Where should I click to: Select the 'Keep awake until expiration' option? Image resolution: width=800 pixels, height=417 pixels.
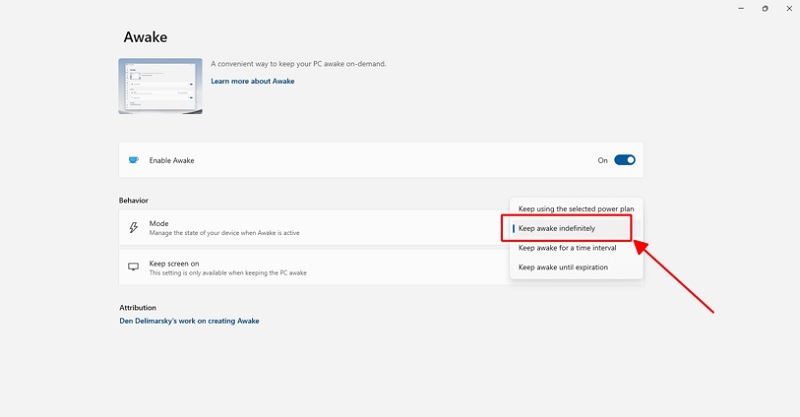[x=563, y=267]
